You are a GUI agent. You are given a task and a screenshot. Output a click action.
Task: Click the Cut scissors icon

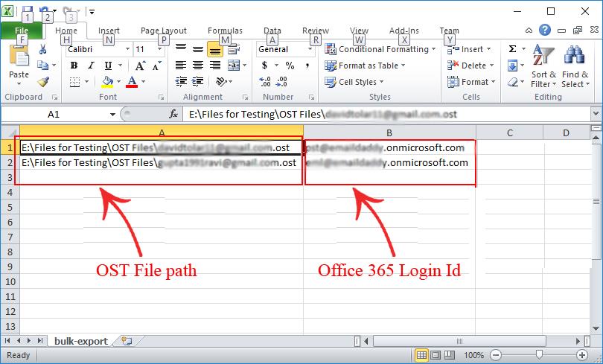[x=42, y=49]
